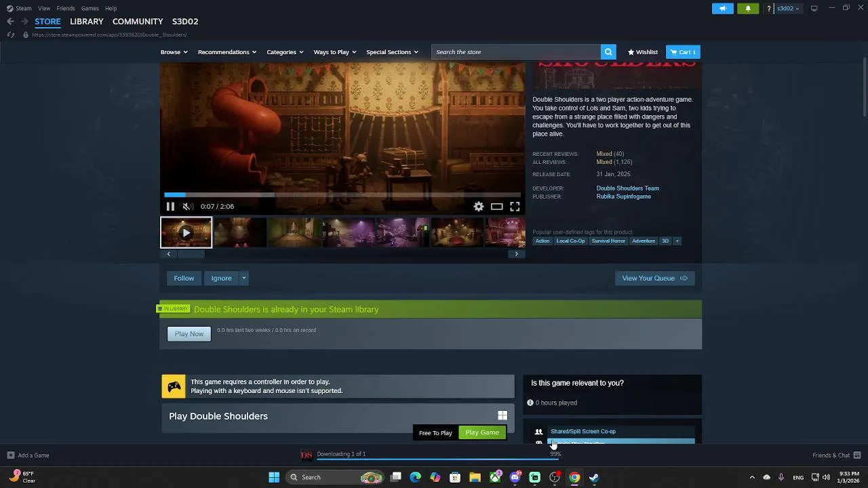Image resolution: width=868 pixels, height=488 pixels.
Task: Open the Wishlist
Action: (643, 52)
